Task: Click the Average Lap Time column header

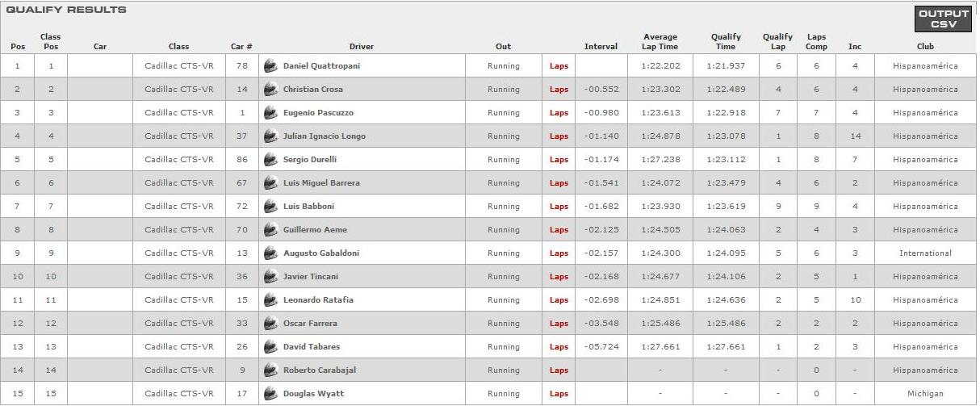Action: coord(660,41)
